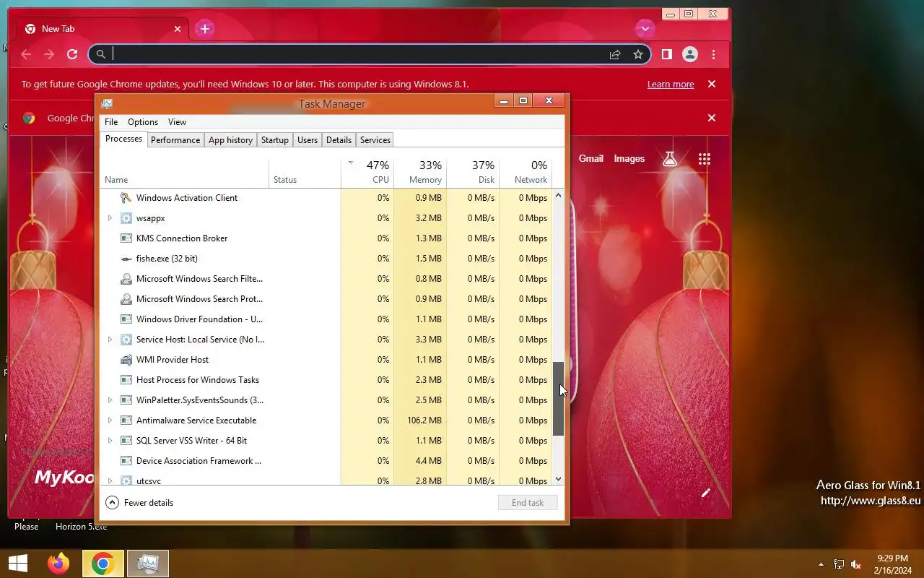Expand the wsappx process group
This screenshot has width=924, height=578.
coord(110,218)
